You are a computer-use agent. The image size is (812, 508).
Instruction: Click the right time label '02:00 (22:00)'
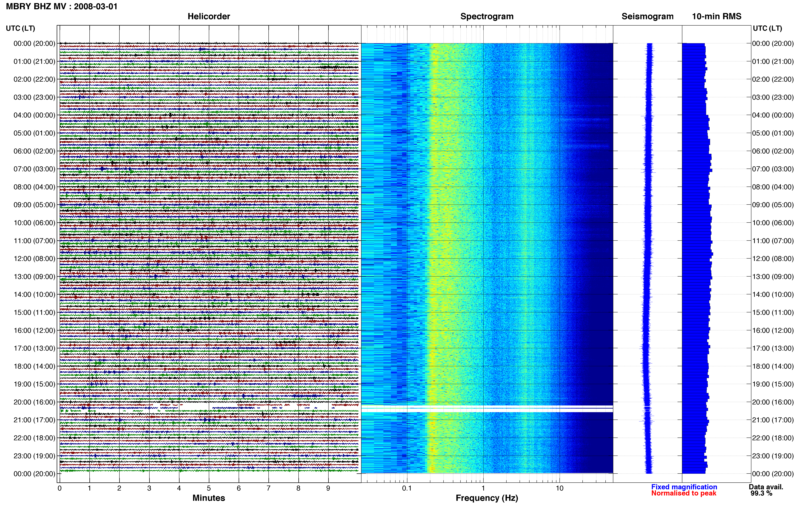tap(773, 79)
